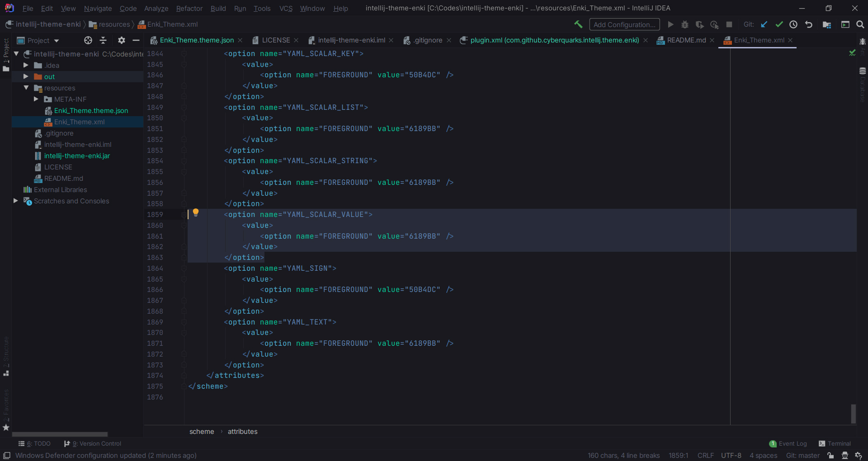Open the Project view options dropdown

pos(57,40)
